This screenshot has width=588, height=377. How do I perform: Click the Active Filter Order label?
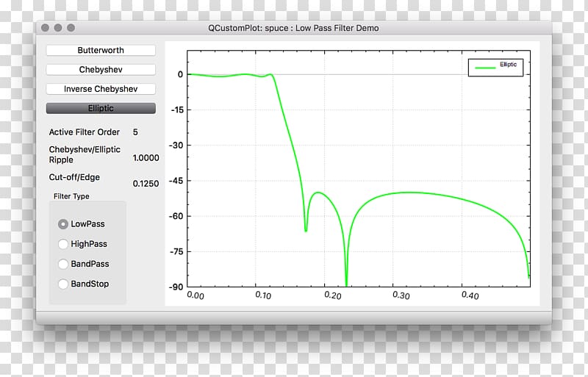point(84,132)
